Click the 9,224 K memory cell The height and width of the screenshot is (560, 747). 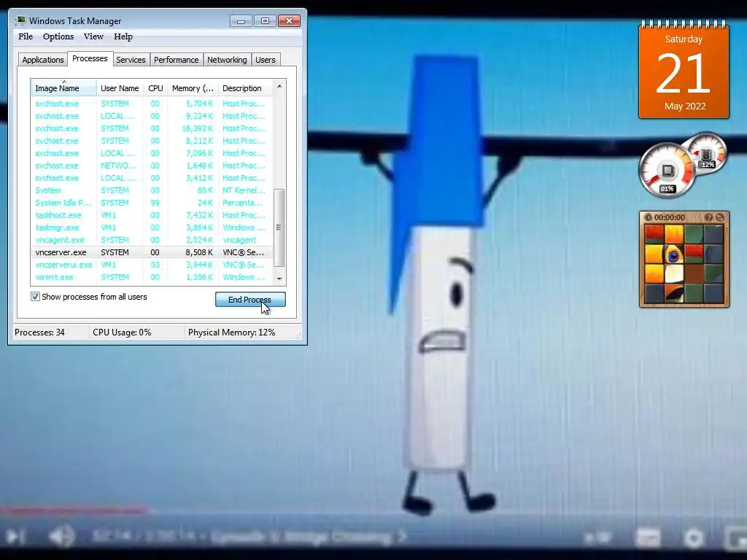pyautogui.click(x=200, y=116)
